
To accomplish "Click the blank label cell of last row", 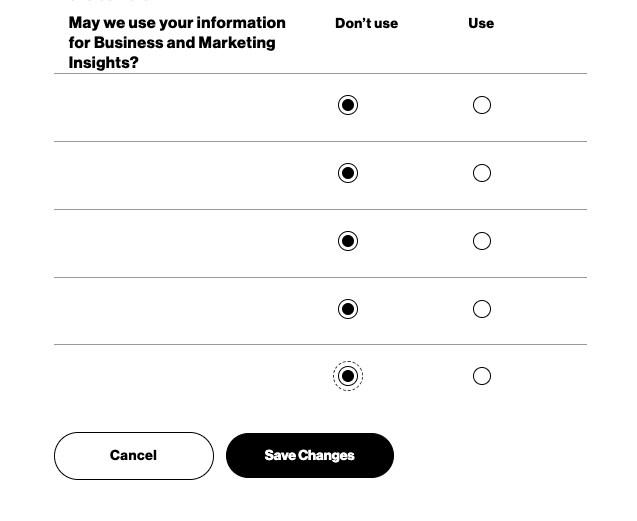I will point(180,378).
